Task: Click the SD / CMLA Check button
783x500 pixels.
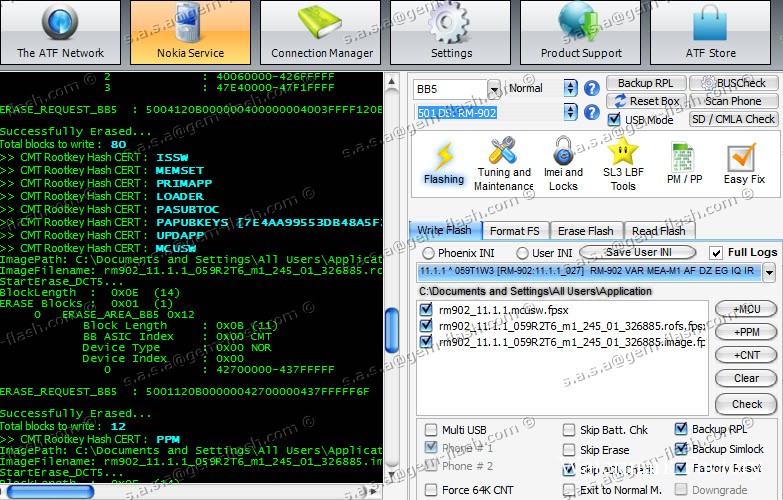Action: click(x=734, y=119)
